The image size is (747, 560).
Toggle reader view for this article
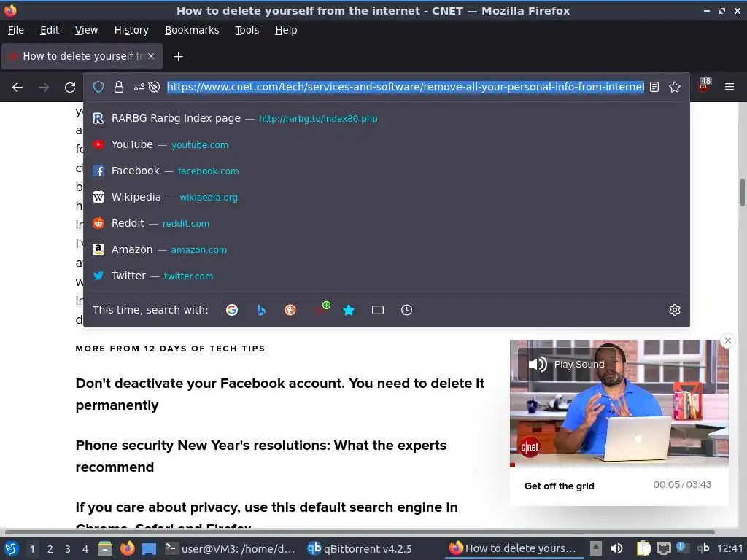point(654,87)
